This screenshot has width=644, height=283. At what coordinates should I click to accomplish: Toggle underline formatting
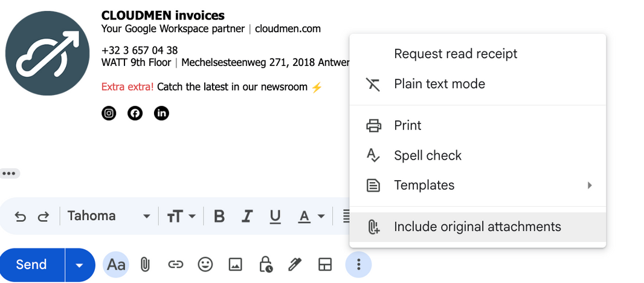pos(275,216)
